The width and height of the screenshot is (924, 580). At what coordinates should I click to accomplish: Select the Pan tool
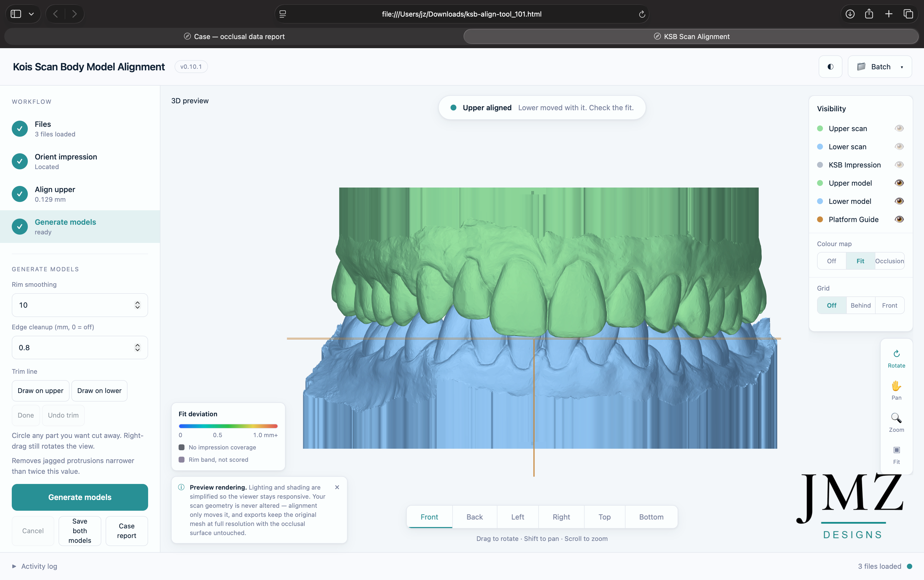click(896, 391)
